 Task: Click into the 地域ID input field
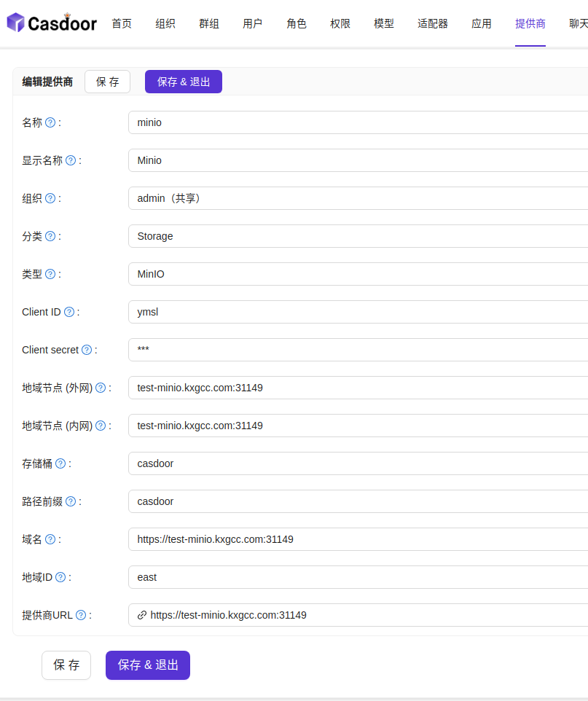click(x=291, y=576)
